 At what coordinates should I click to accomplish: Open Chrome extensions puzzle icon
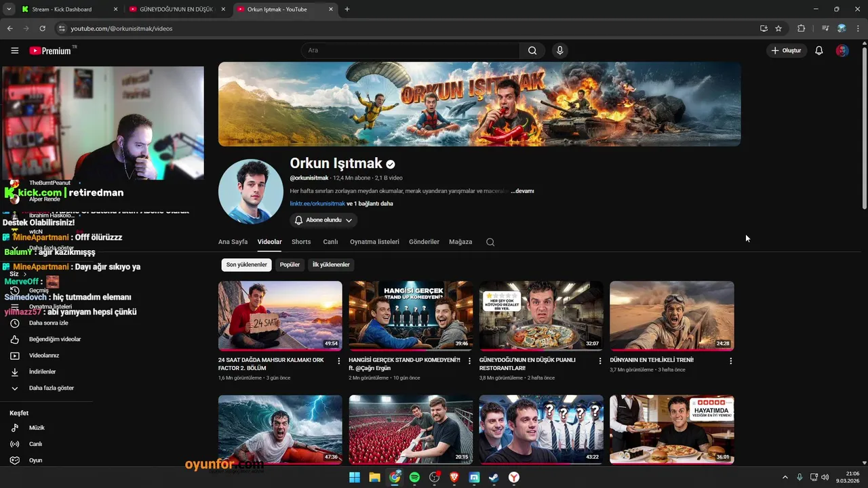pyautogui.click(x=802, y=28)
